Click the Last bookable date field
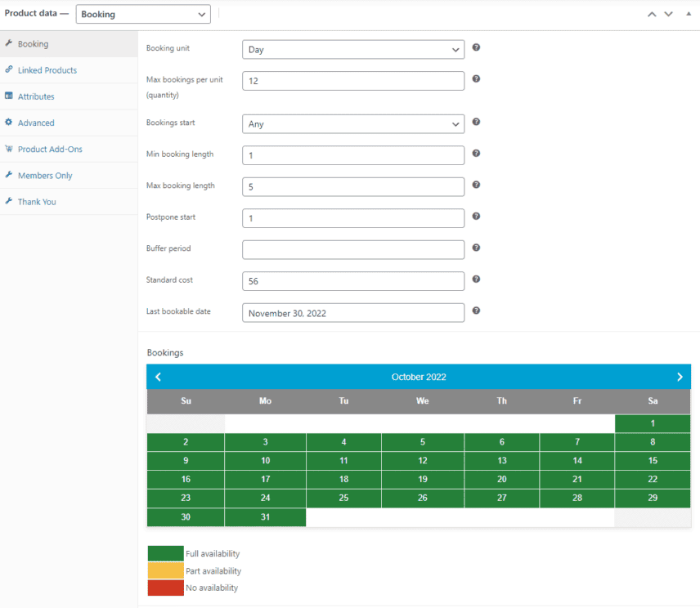Image resolution: width=700 pixels, height=608 pixels. tap(353, 313)
